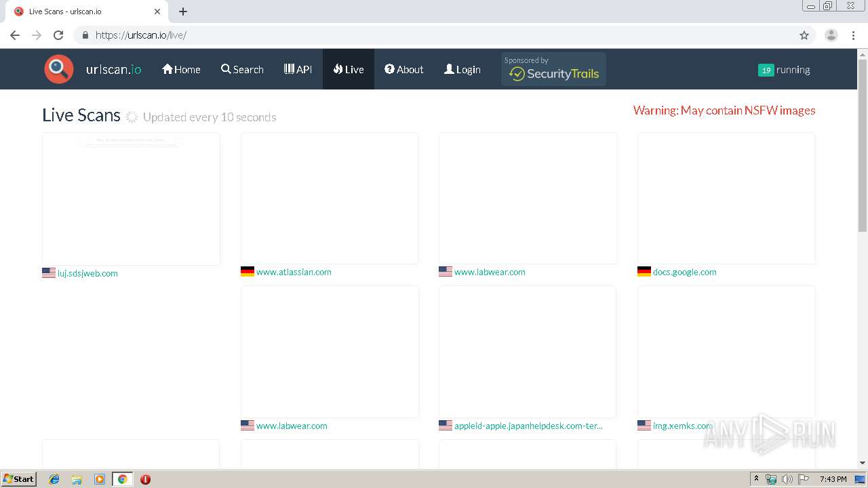Open appleid-apple.japanhelpdesk scan link

click(x=528, y=426)
